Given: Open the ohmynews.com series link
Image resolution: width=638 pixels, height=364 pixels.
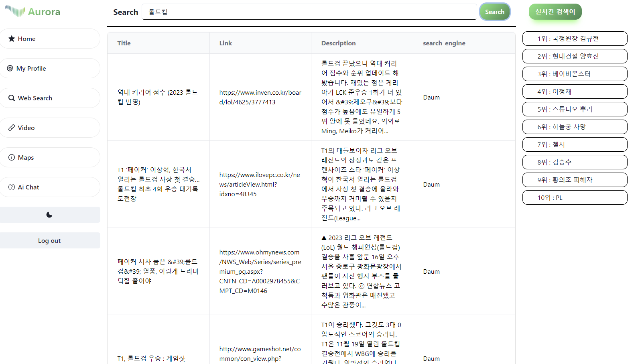Looking at the screenshot, I should tap(260, 271).
